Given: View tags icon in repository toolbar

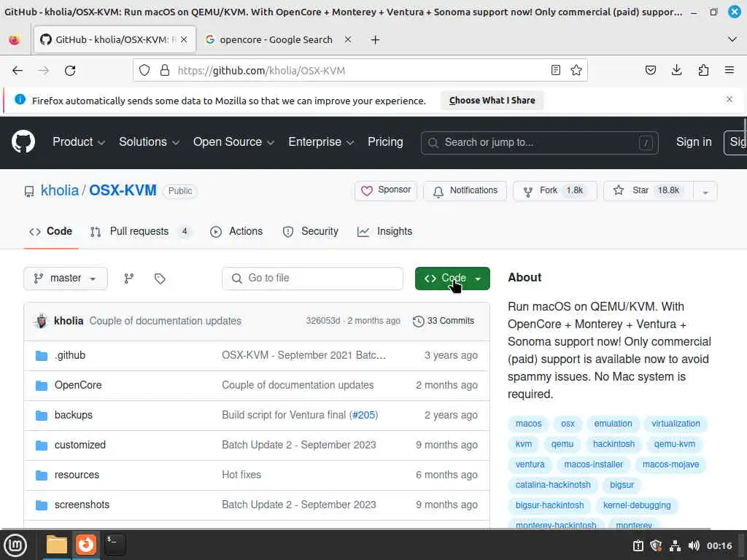Looking at the screenshot, I should pos(160,278).
